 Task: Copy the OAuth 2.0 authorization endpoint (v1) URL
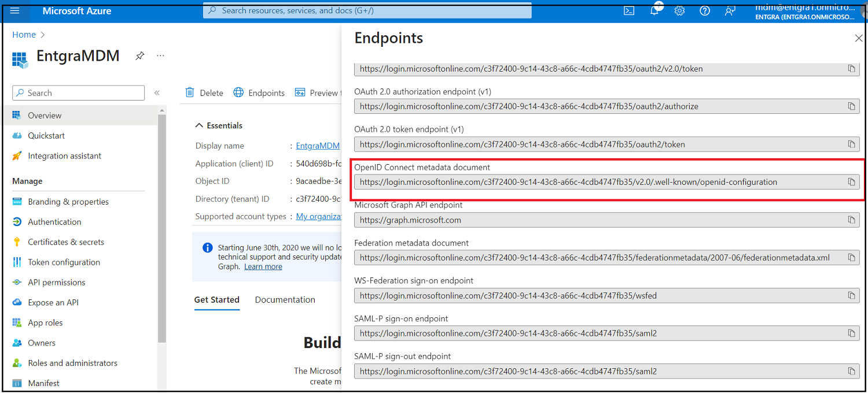click(851, 106)
